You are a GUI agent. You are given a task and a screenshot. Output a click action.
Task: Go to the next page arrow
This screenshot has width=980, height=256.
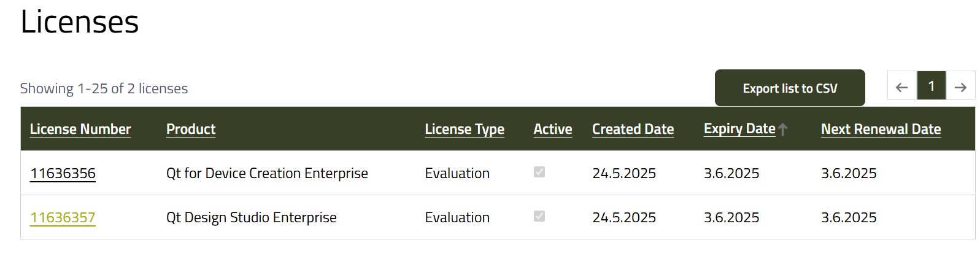tap(960, 86)
